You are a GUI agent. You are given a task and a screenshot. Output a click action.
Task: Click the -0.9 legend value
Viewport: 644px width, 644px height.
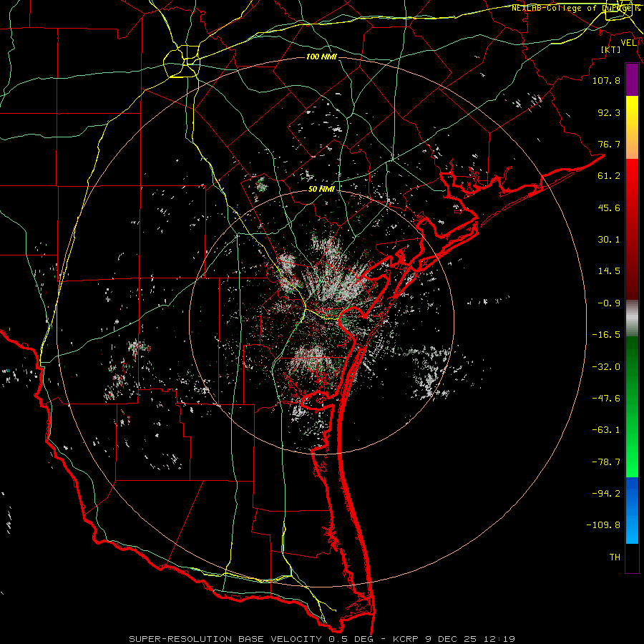609,303
